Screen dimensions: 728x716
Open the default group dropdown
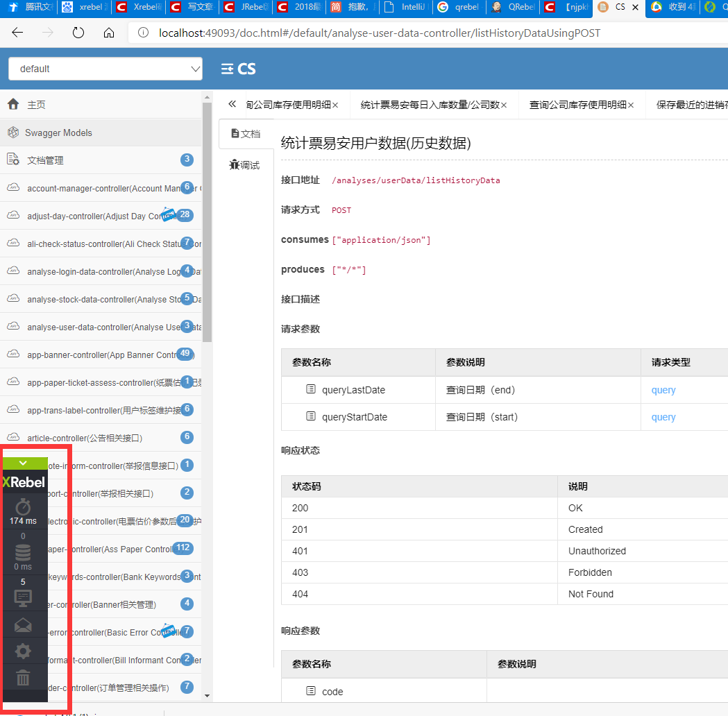click(x=105, y=69)
